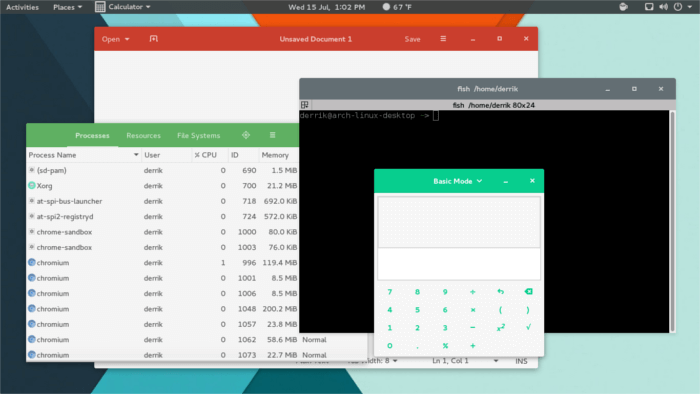This screenshot has width=700, height=394.
Task: Click the User column header
Action: (x=166, y=155)
